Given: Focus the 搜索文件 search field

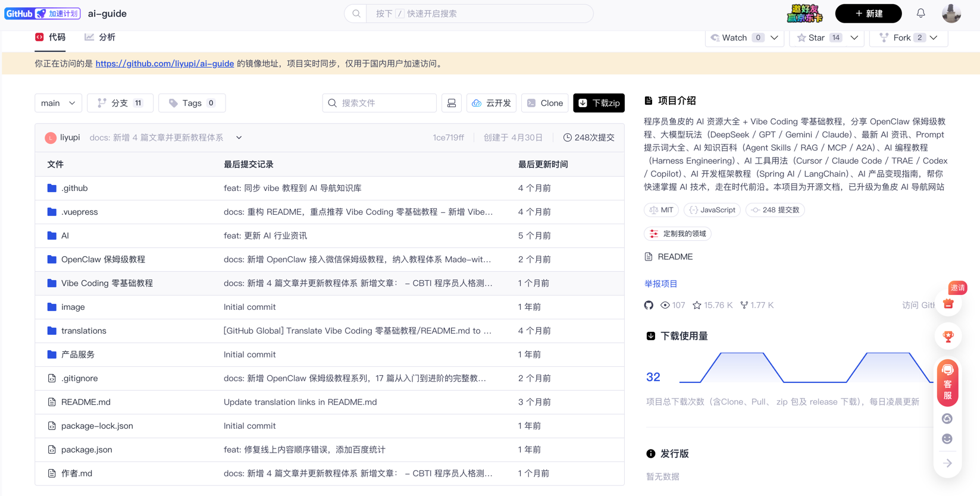Looking at the screenshot, I should pos(380,103).
